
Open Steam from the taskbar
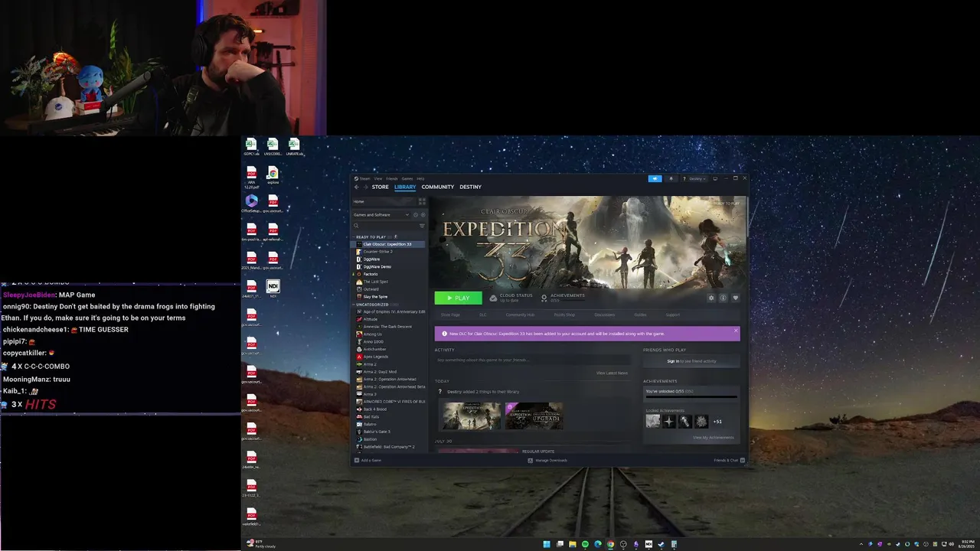pyautogui.click(x=661, y=544)
